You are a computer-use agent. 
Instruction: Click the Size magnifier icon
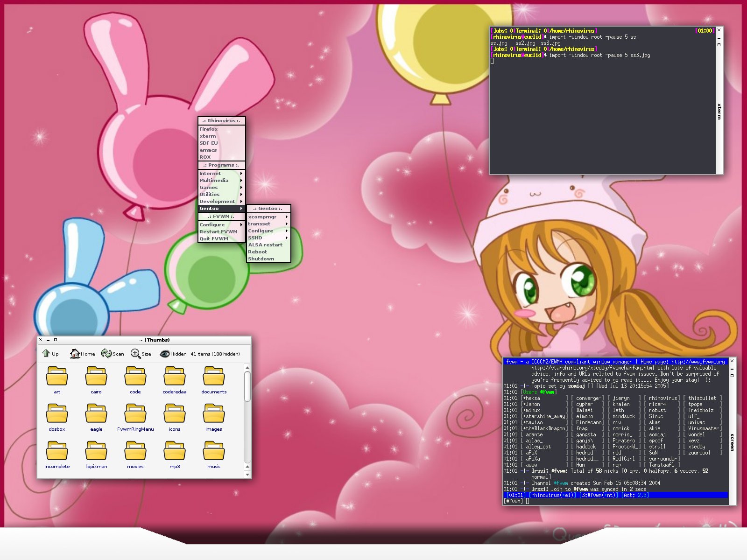(135, 353)
